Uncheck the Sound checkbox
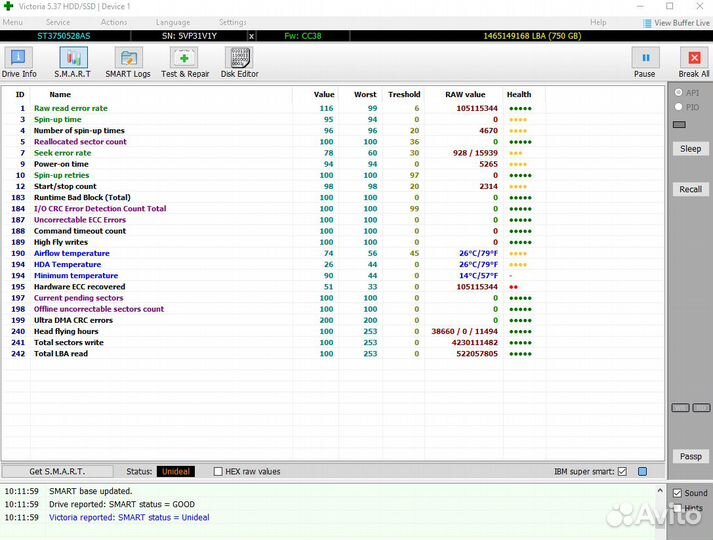713x540 pixels. point(677,493)
